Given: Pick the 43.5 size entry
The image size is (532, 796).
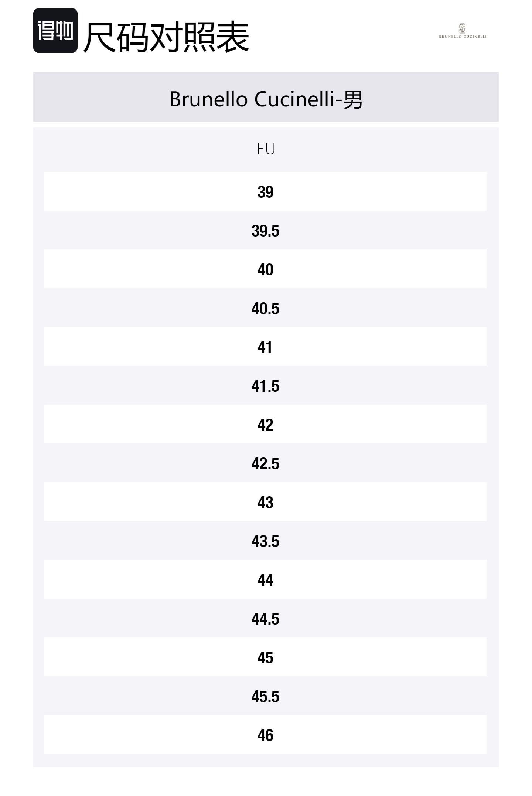Looking at the screenshot, I should pyautogui.click(x=265, y=541).
